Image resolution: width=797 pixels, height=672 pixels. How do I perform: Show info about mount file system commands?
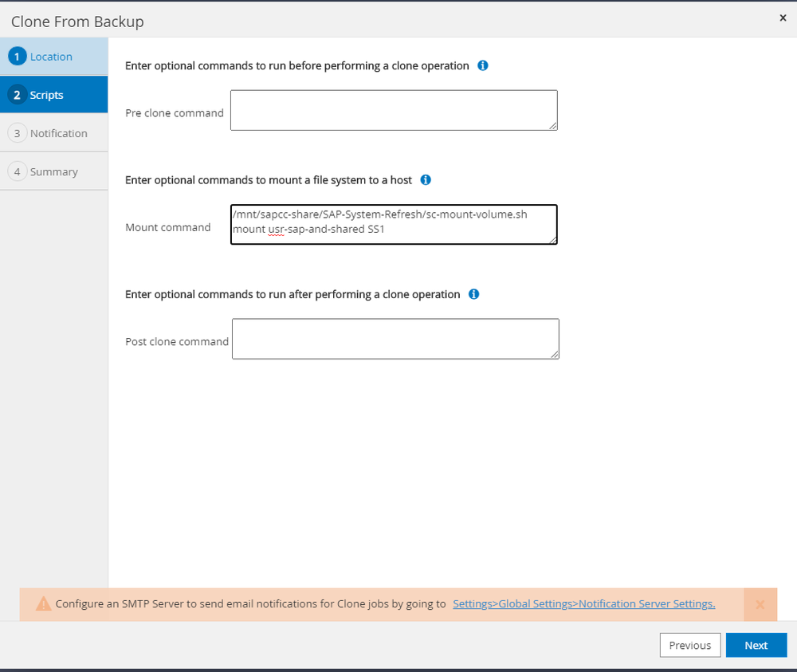coord(426,180)
